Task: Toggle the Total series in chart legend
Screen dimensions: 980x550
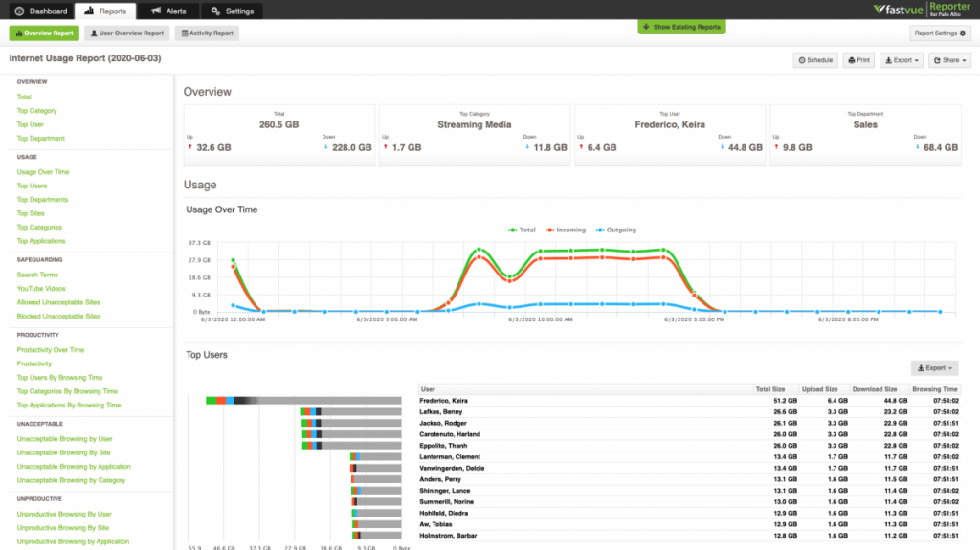Action: [523, 230]
